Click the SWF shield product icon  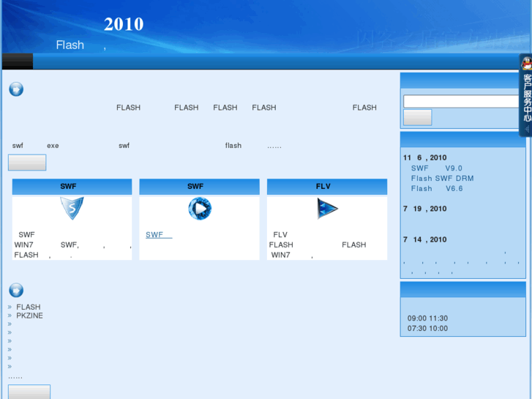[x=72, y=208]
